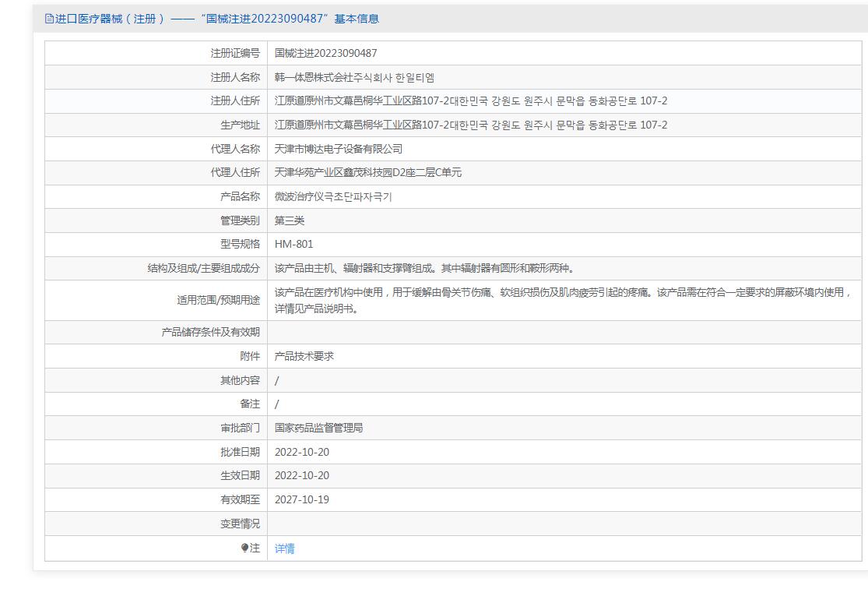Click the 生效日期 label
The height and width of the screenshot is (589, 868).
240,475
